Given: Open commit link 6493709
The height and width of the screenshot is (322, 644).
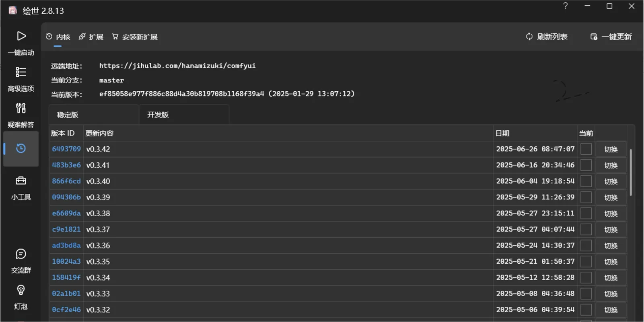Looking at the screenshot, I should (66, 149).
